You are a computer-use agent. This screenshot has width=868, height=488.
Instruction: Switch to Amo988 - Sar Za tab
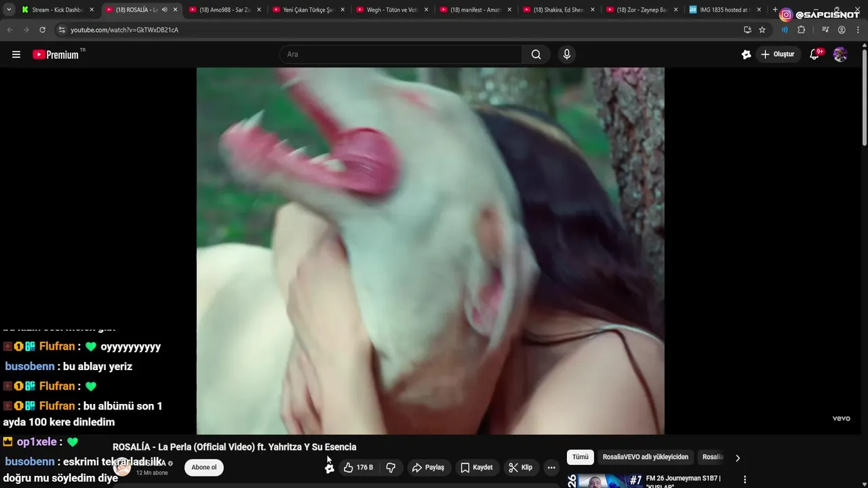tap(224, 10)
